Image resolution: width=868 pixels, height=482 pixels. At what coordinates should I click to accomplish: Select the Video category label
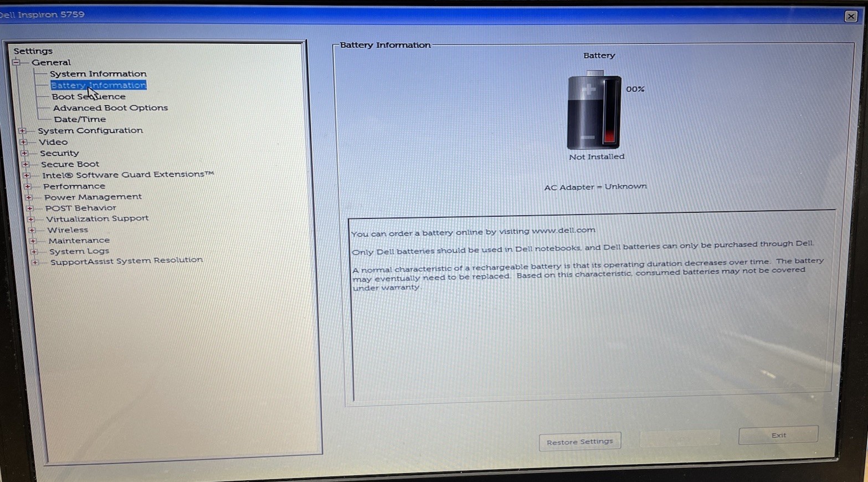53,142
